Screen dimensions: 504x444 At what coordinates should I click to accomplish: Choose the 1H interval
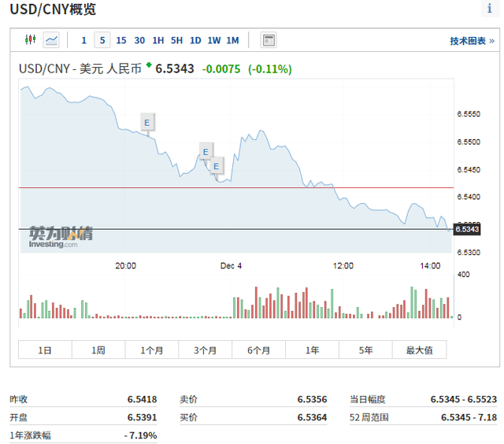pyautogui.click(x=158, y=40)
